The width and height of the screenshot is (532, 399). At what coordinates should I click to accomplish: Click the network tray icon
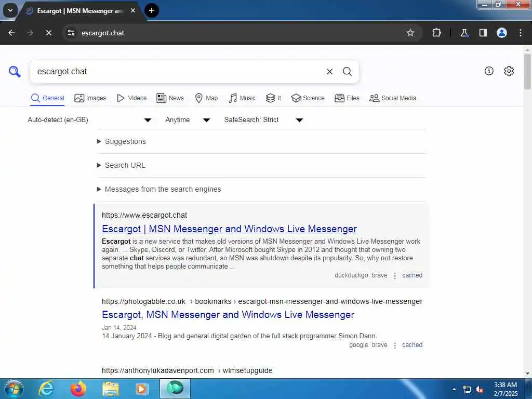pos(467,390)
